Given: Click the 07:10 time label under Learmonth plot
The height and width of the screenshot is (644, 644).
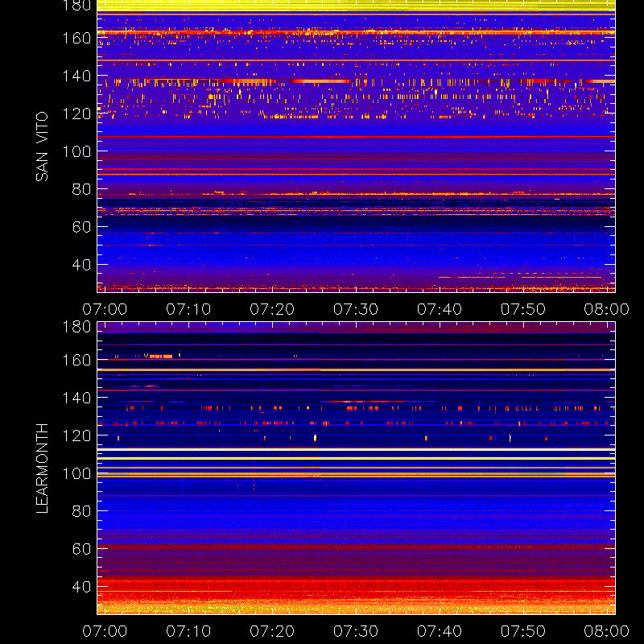Looking at the screenshot, I should 188,631.
